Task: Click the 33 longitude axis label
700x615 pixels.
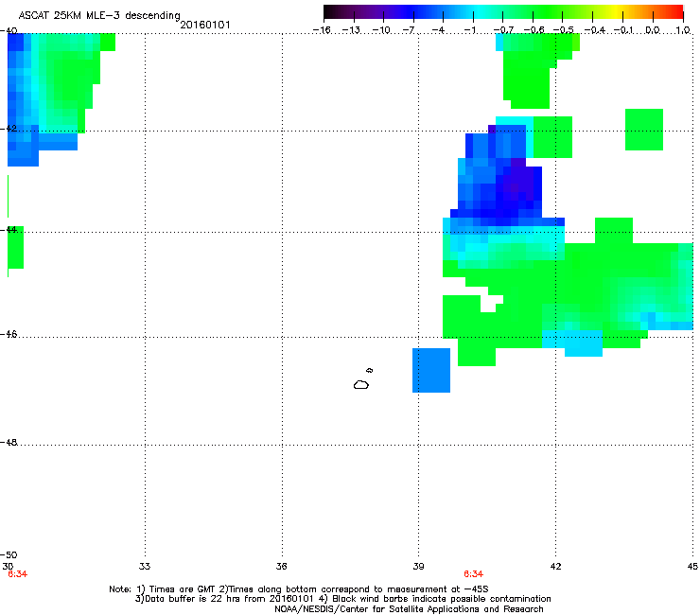Action: click(x=145, y=567)
